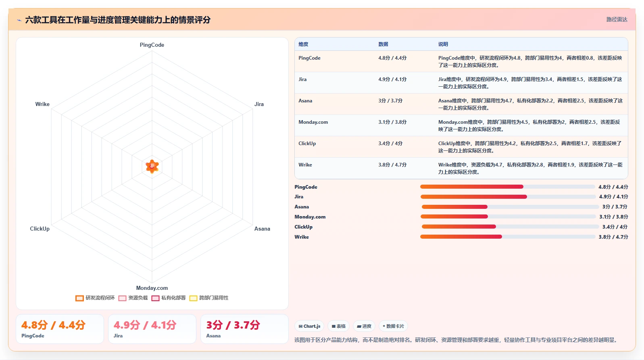Click the PingCode axis label on the radar
This screenshot has width=644, height=360.
(152, 45)
